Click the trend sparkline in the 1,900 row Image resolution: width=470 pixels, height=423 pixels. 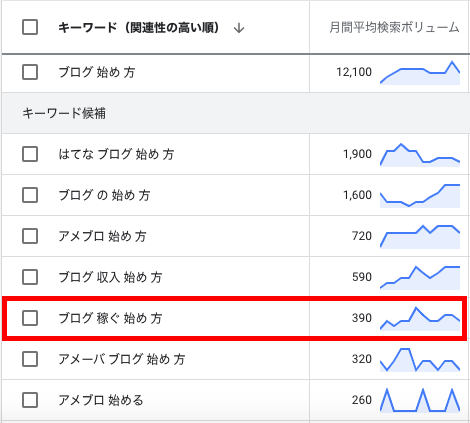point(420,155)
